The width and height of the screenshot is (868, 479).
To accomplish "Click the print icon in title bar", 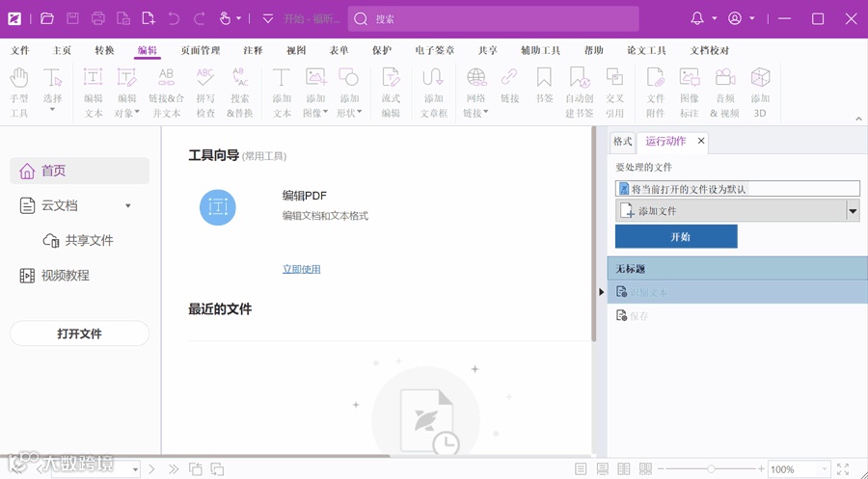I will (x=98, y=19).
